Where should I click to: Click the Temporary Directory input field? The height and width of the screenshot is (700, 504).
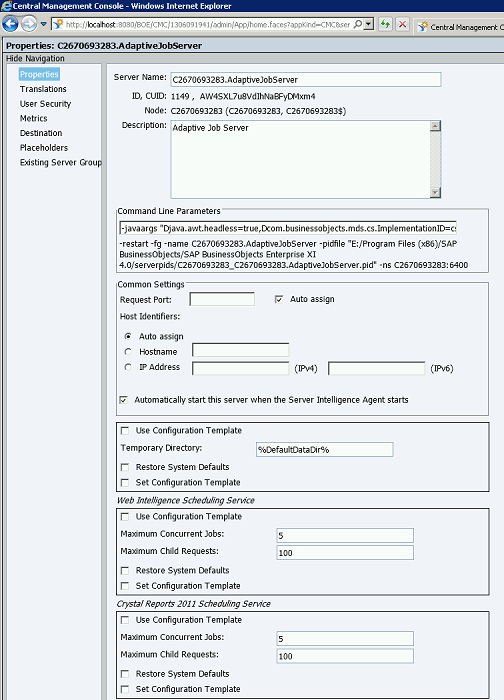click(325, 450)
